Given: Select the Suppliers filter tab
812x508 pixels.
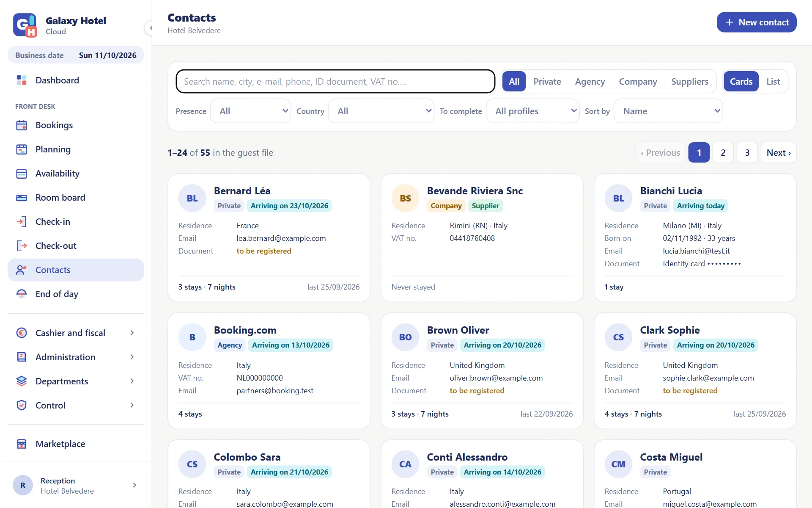Looking at the screenshot, I should tap(690, 81).
